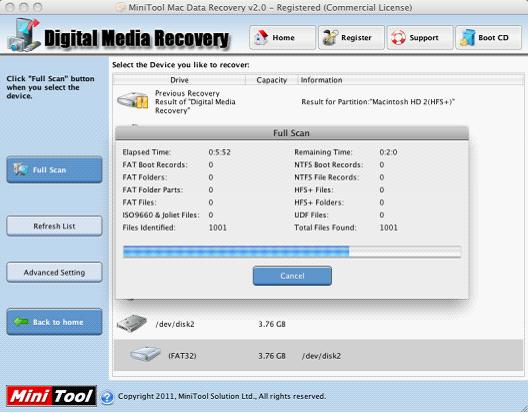529x413 pixels.
Task: Go back with Back to home button
Action: coord(54,322)
